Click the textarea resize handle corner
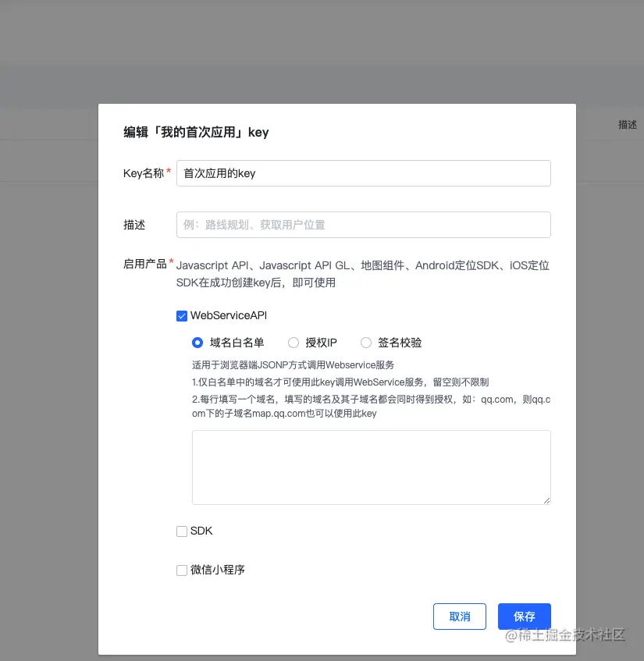The height and width of the screenshot is (661, 644). (546, 500)
